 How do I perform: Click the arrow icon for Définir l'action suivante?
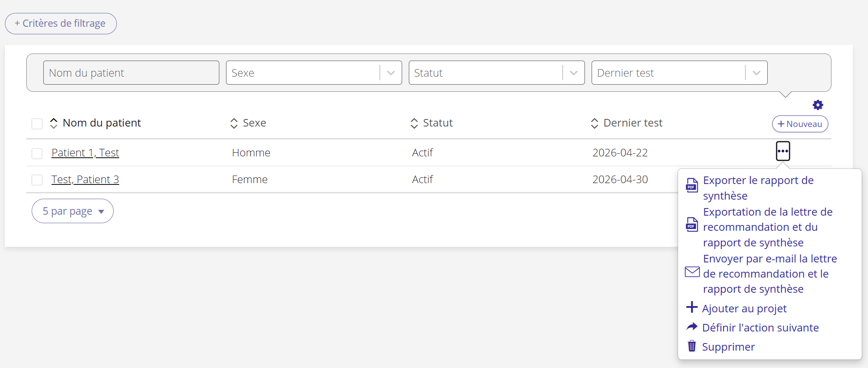coord(692,327)
